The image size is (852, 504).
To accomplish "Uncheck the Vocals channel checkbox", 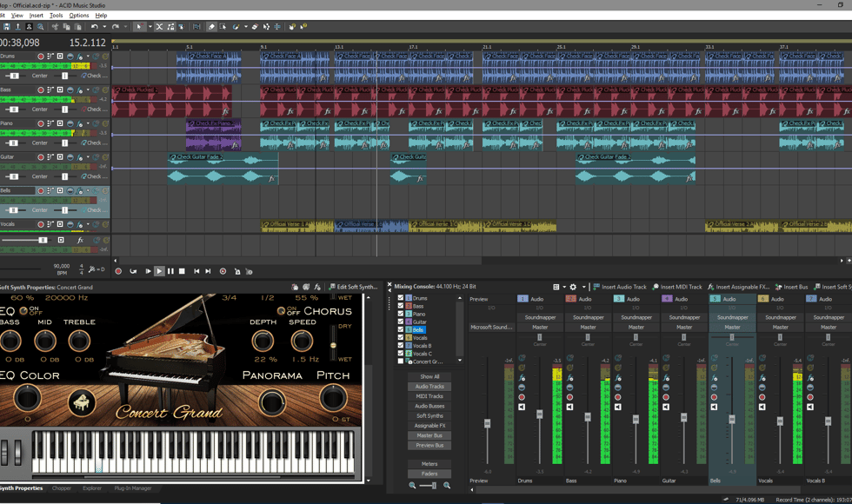I will pos(401,337).
